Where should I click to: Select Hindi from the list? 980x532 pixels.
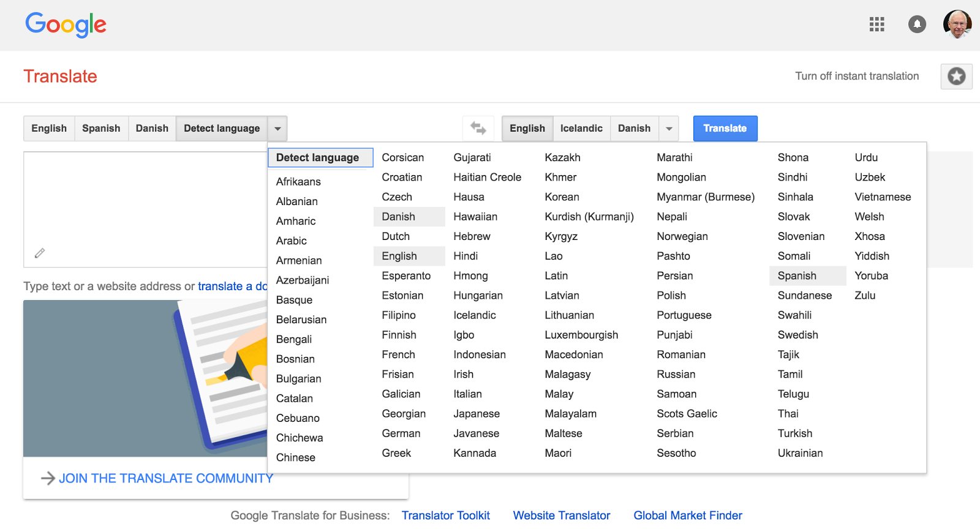pyautogui.click(x=466, y=256)
